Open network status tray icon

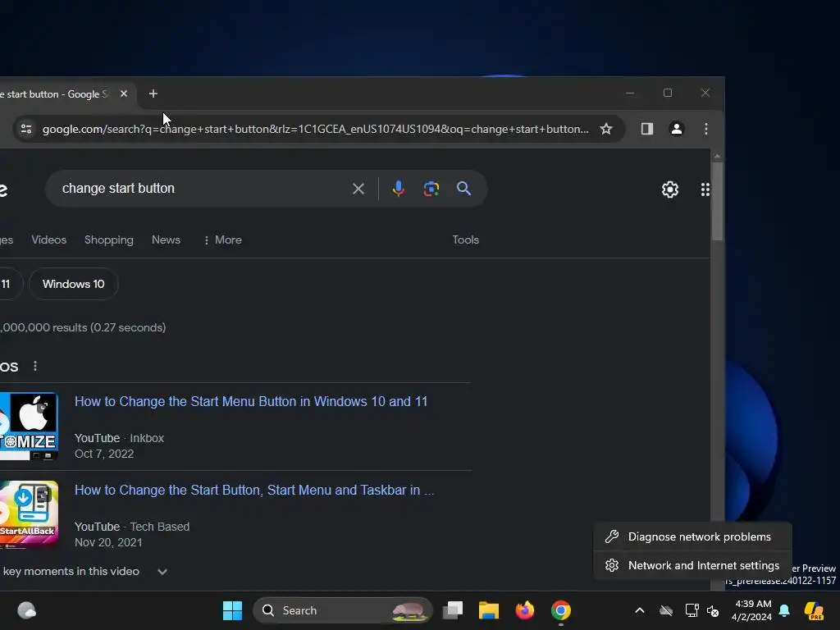(x=692, y=610)
